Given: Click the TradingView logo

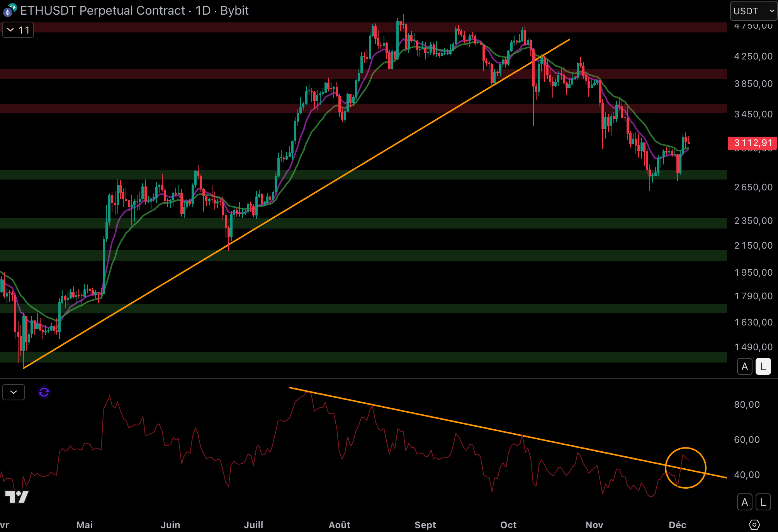Looking at the screenshot, I should [17, 496].
